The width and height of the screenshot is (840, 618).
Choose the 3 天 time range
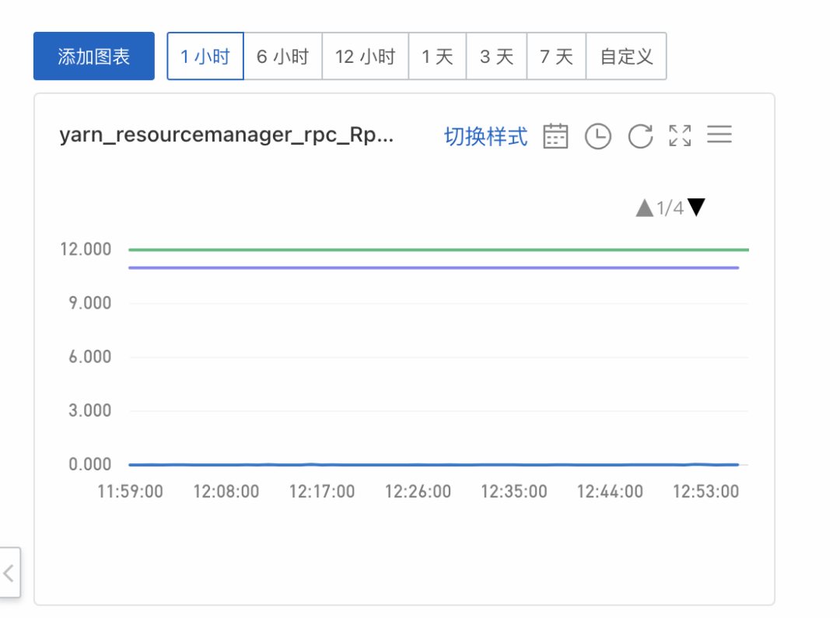[496, 56]
